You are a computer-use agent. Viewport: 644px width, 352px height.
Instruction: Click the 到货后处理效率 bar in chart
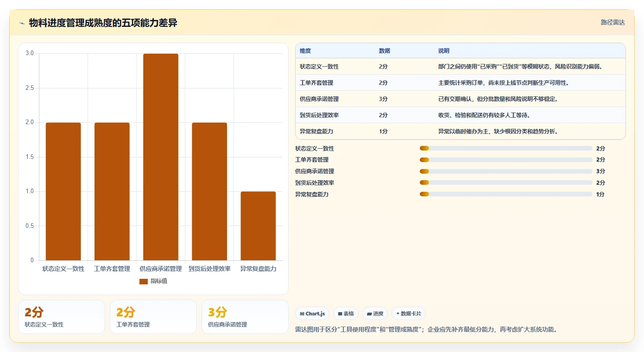coord(209,191)
